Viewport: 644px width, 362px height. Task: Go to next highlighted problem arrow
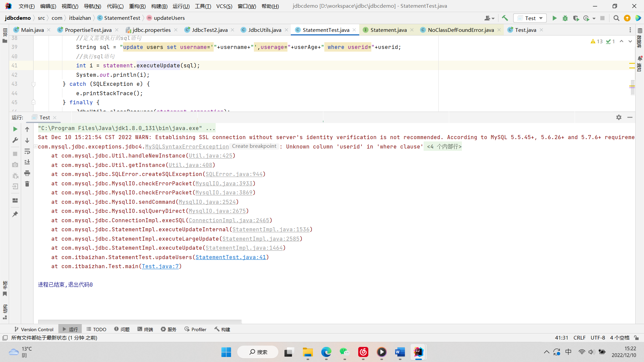pos(630,41)
